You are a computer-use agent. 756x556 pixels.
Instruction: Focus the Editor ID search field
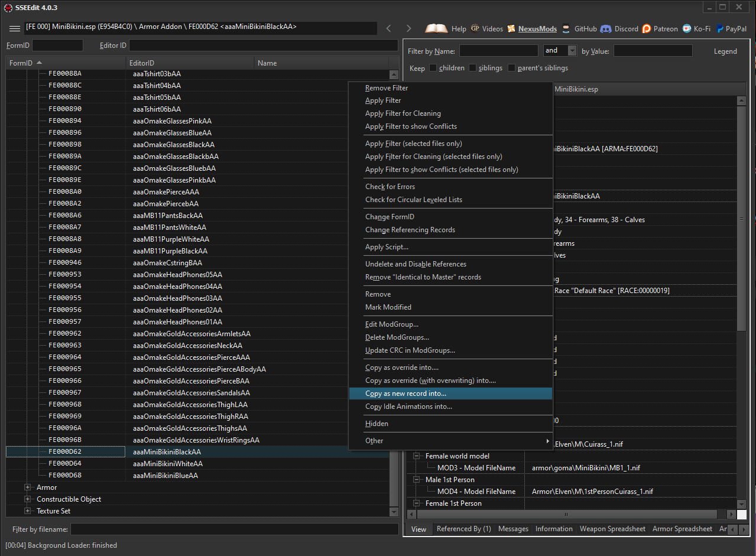tap(263, 45)
